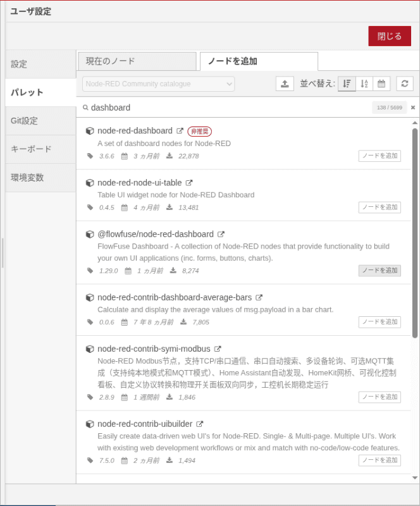The width and height of the screenshot is (420, 506).
Task: Open the 設定 sidebar section
Action: pos(40,64)
